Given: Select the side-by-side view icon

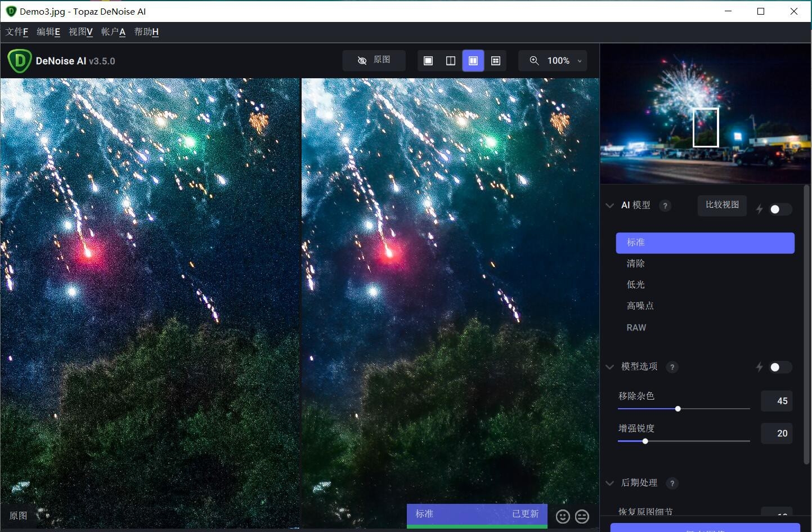Looking at the screenshot, I should click(473, 61).
